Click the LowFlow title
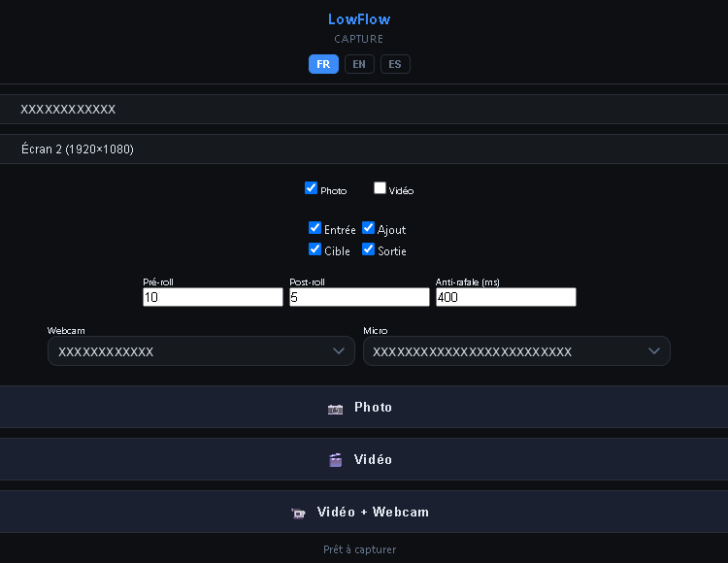Image resolution: width=728 pixels, height=563 pixels. tap(359, 19)
